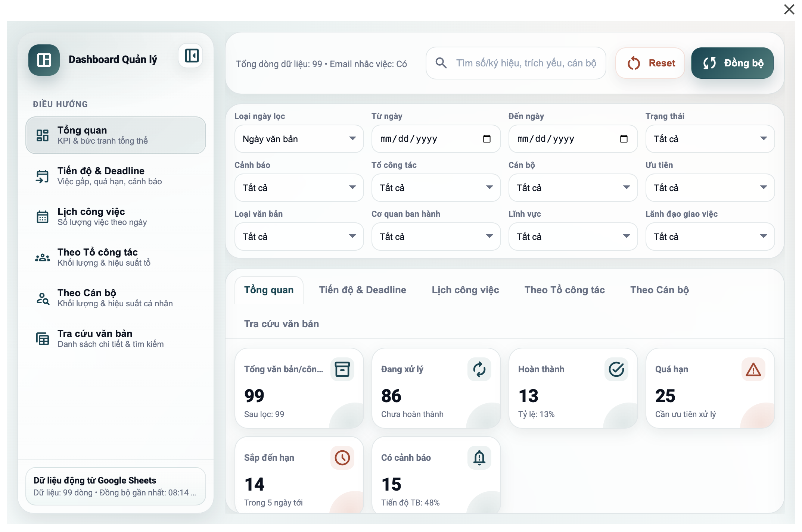Click the archive icon on Tổng văn bản card
The width and height of the screenshot is (802, 532).
pyautogui.click(x=342, y=369)
